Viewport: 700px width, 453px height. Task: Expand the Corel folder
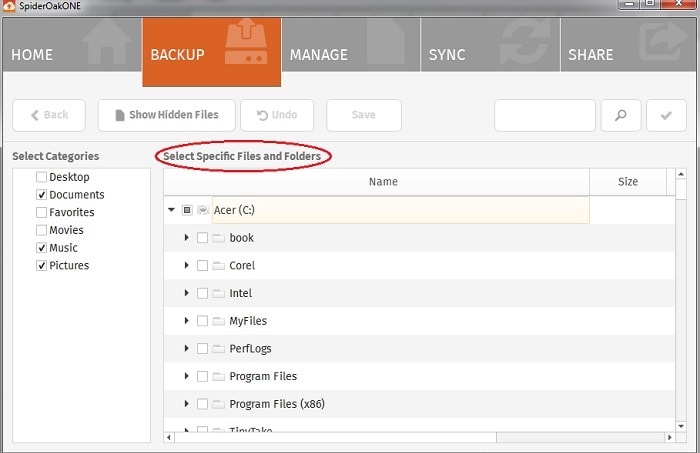tap(187, 265)
